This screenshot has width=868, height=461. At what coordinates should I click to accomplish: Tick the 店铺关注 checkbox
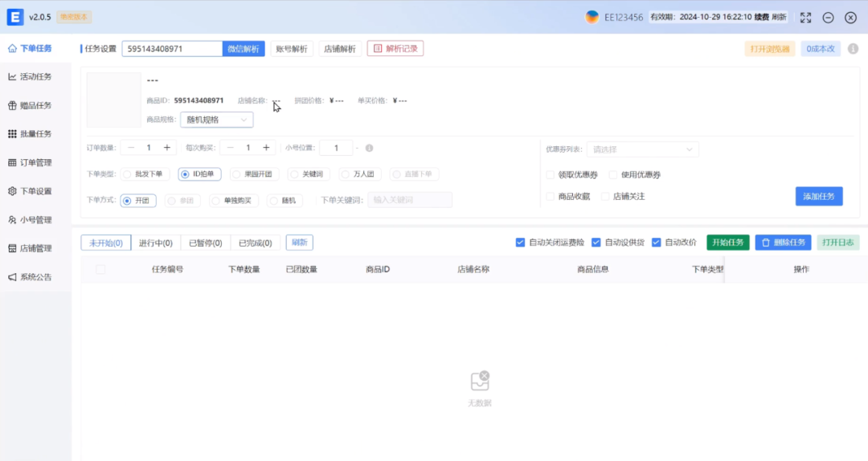[605, 197]
